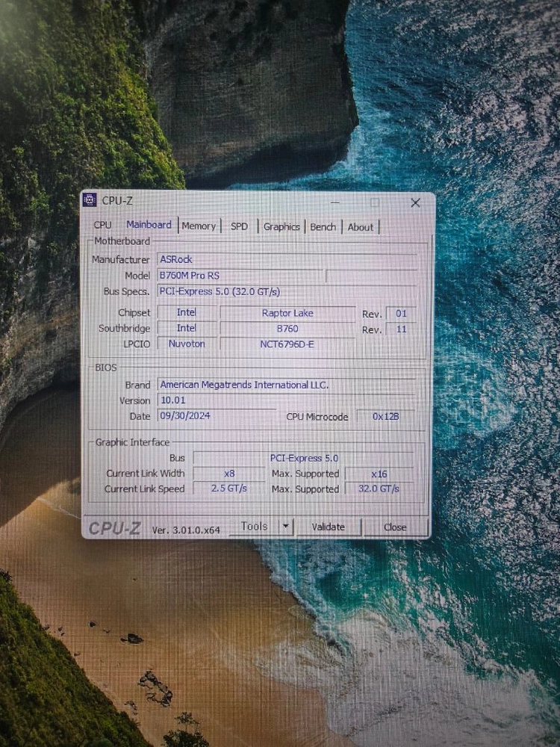Click the current link width x8

click(x=229, y=474)
